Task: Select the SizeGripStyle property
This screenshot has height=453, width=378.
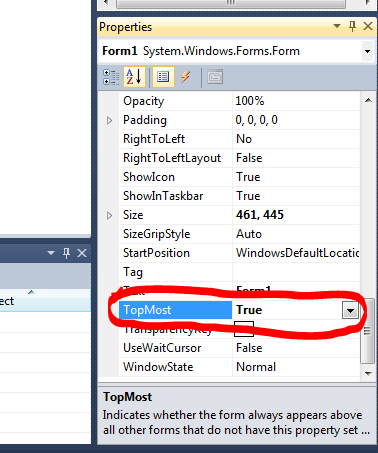Action: click(x=175, y=234)
